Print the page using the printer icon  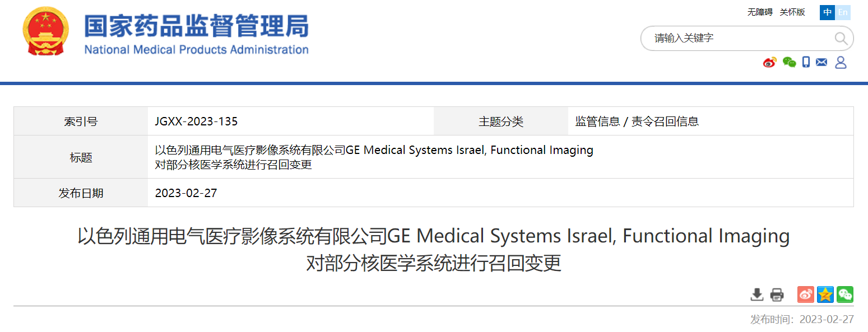777,294
